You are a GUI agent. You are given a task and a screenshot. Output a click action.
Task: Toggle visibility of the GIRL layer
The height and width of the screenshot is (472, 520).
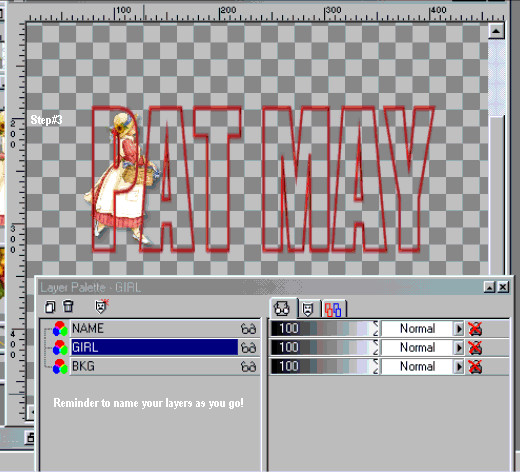248,348
